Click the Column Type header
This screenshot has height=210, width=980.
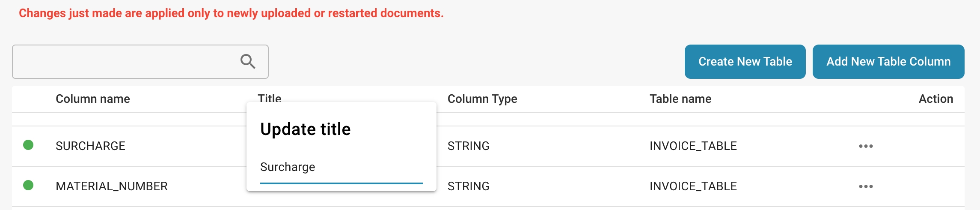(482, 99)
